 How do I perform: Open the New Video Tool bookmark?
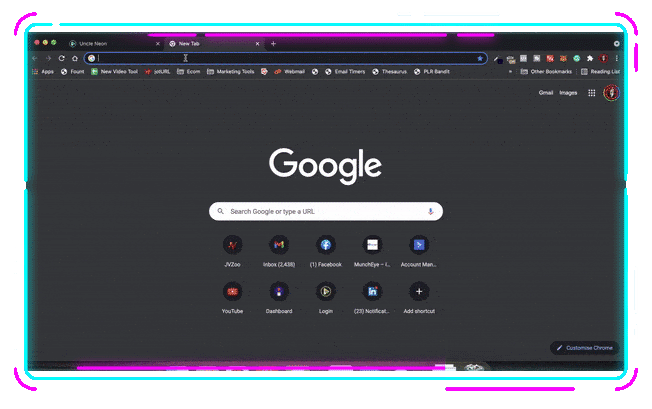[x=114, y=71]
